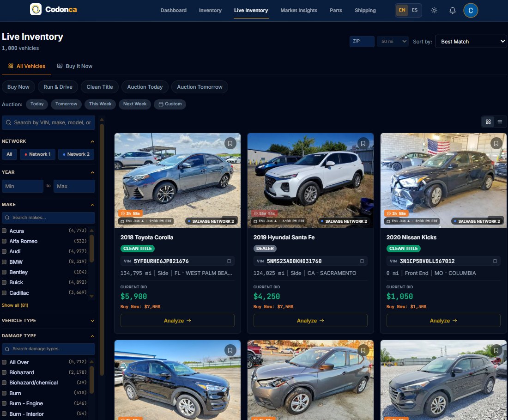Click the search magnifier in the VIN search

pyautogui.click(x=8, y=122)
